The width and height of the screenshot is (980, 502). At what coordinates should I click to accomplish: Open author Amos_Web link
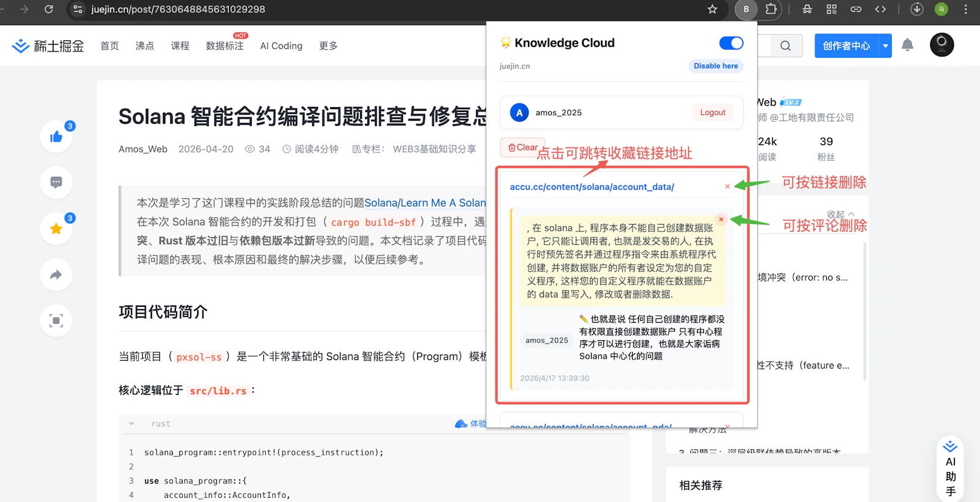(x=143, y=149)
